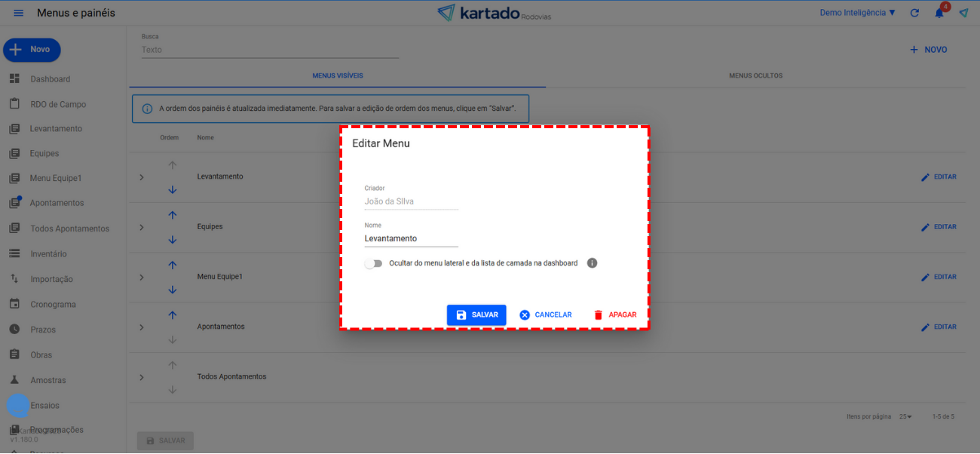Click the red Apagar button
This screenshot has height=454, width=980.
tap(614, 315)
